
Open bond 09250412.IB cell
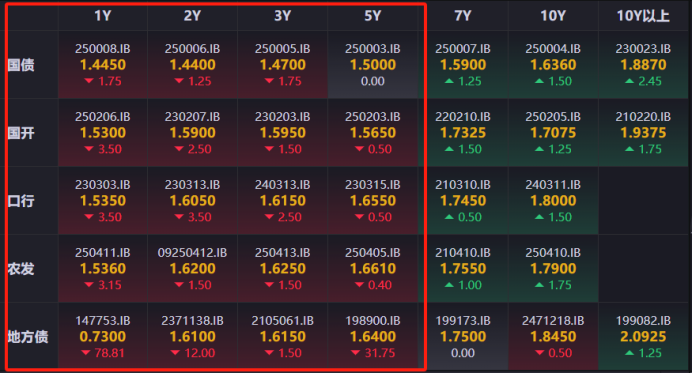[x=192, y=268]
